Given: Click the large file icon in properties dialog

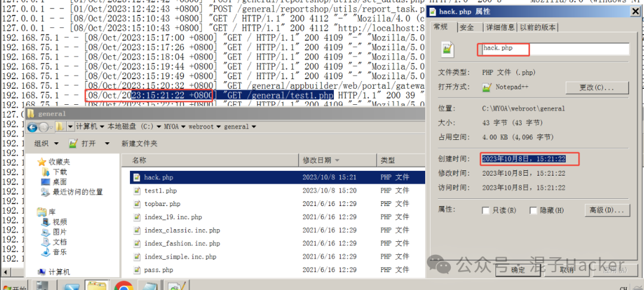Looking at the screenshot, I should click(448, 49).
